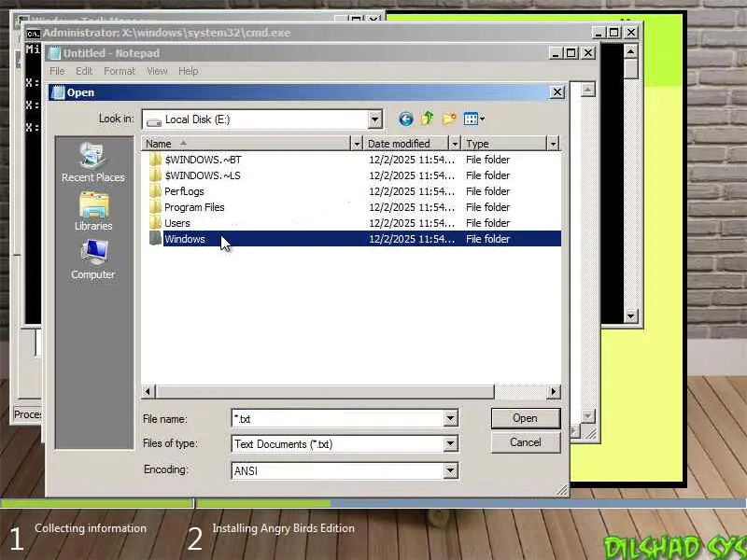Click the cmd.exe icon in the title bar
The width and height of the screenshot is (747, 560).
click(x=34, y=34)
